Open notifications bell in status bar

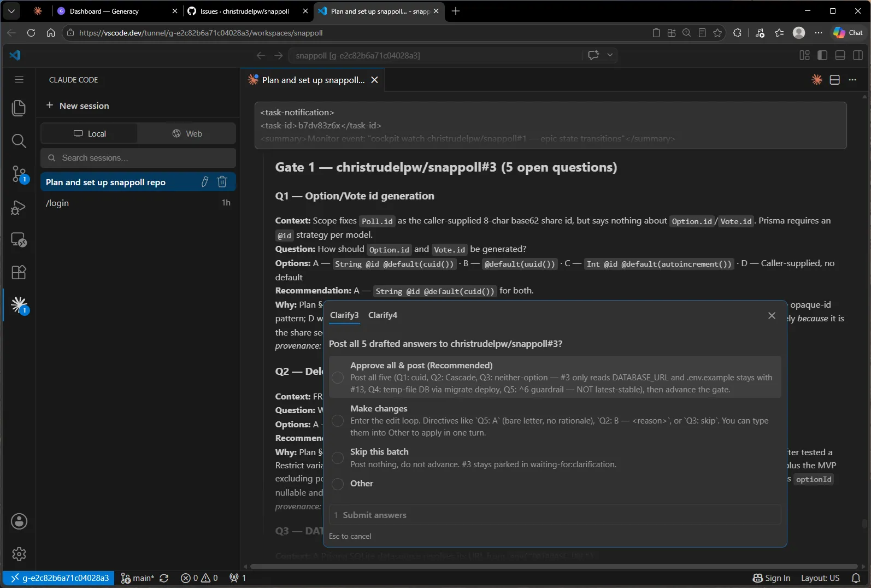pos(856,578)
